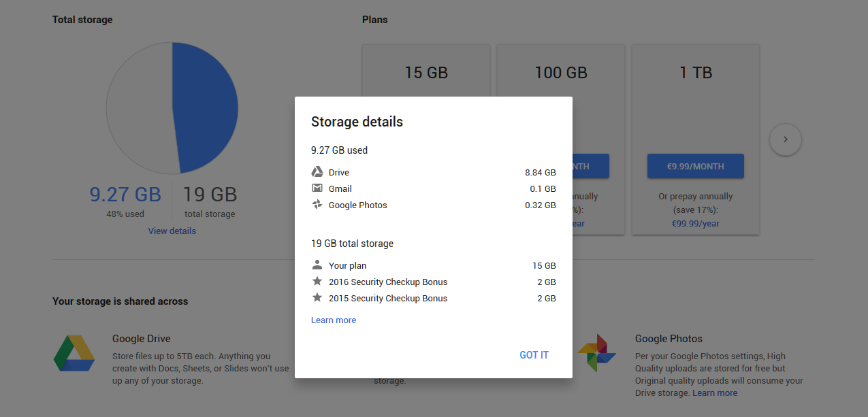Show next plans with the arrow button
The image size is (868, 417).
coord(786,139)
